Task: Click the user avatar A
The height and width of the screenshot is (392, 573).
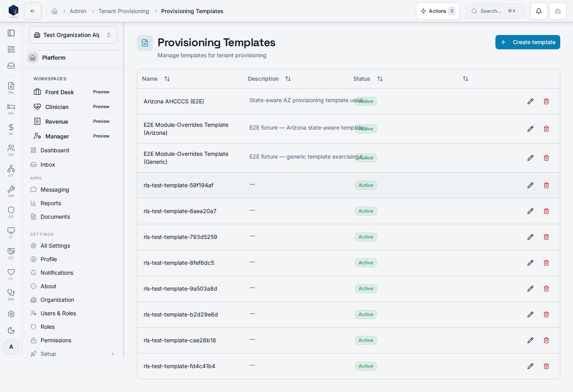Action: [11, 347]
